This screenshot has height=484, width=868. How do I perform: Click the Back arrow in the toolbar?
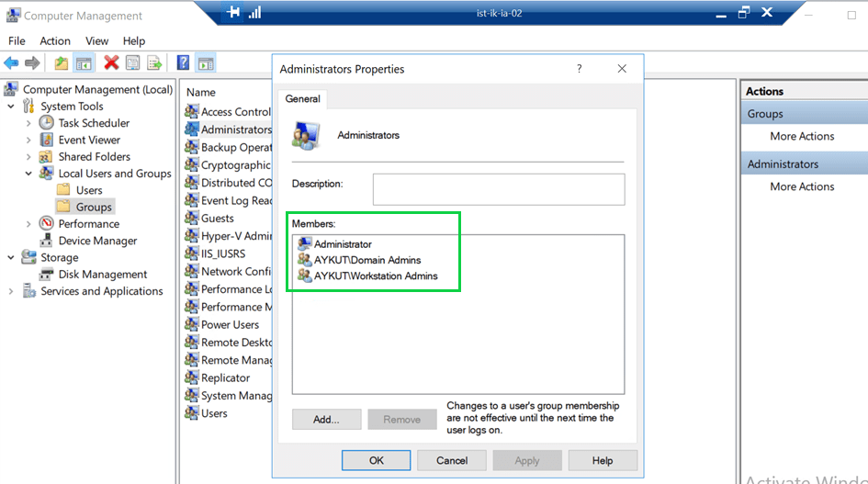11,63
